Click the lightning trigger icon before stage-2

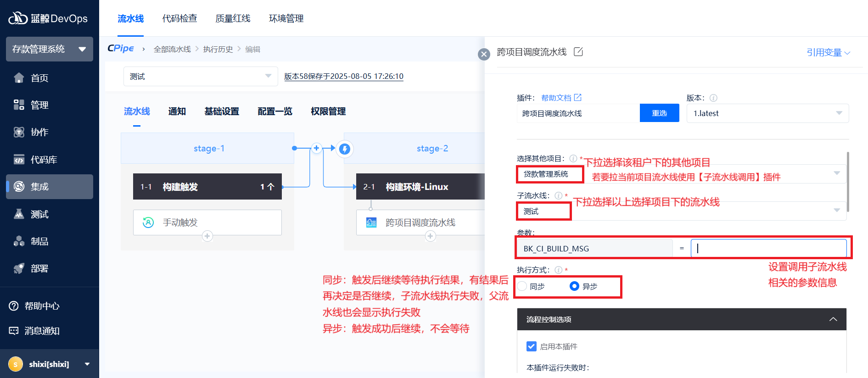345,149
